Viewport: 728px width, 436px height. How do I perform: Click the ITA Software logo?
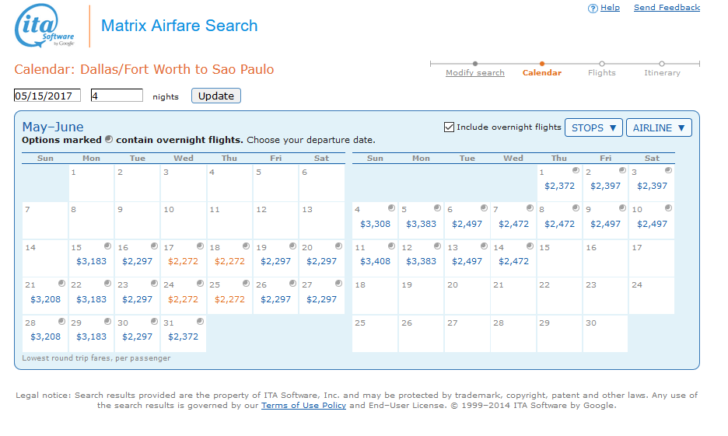(x=45, y=26)
